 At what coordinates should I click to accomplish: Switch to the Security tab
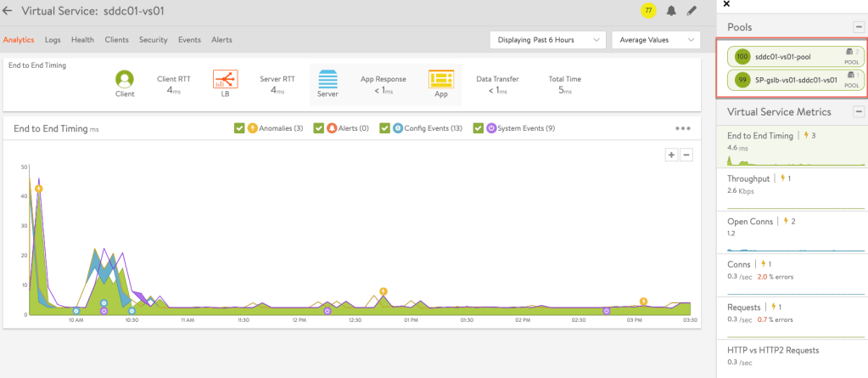coord(153,40)
